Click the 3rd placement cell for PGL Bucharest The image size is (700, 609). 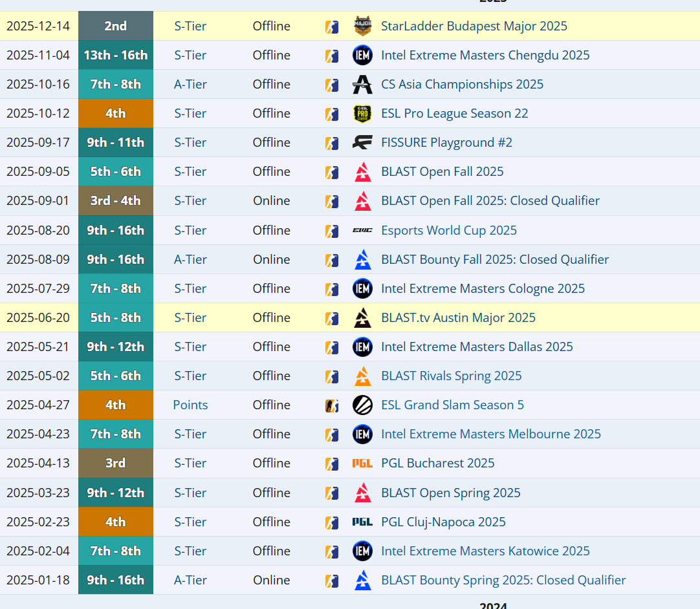click(116, 463)
